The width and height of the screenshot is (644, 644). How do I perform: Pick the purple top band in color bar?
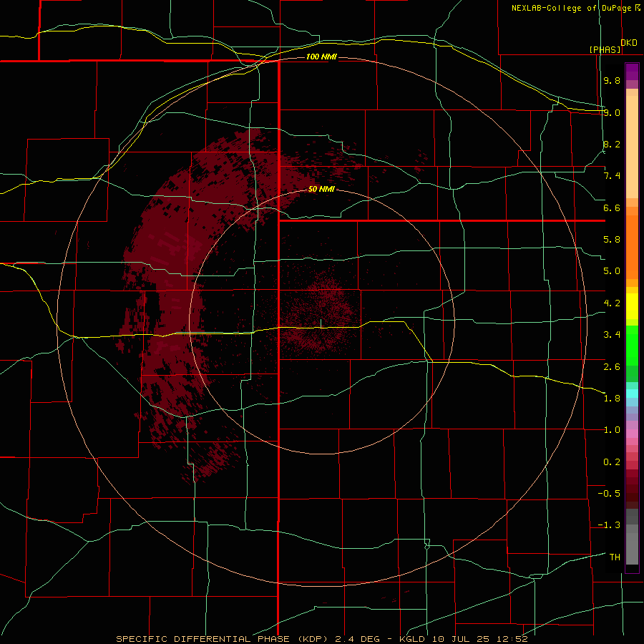(x=632, y=72)
